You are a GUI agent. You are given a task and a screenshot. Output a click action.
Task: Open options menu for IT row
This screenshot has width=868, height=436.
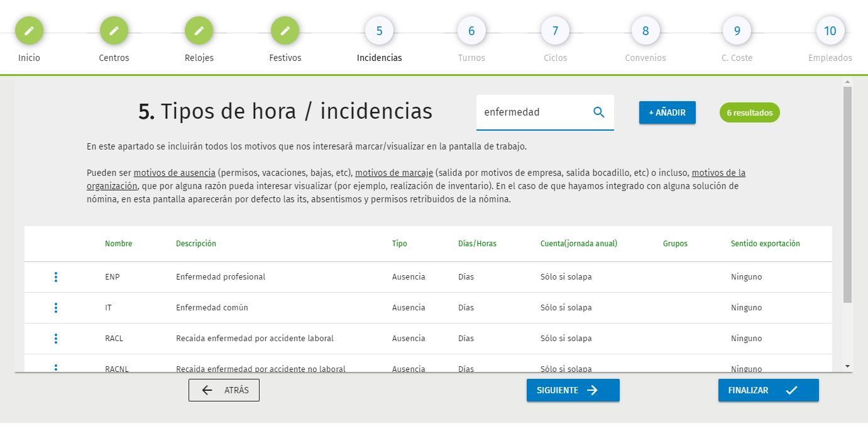[56, 308]
